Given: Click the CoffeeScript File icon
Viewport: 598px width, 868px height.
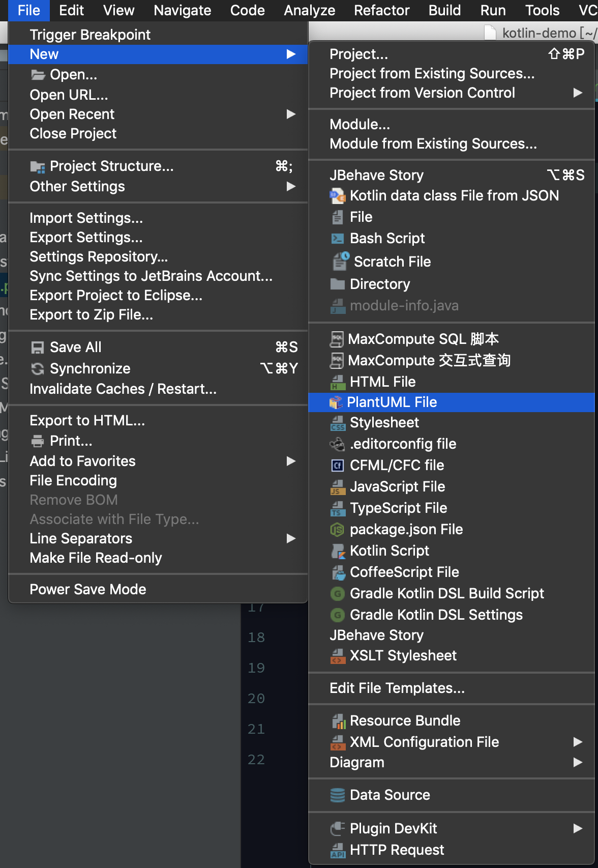Looking at the screenshot, I should click(338, 572).
